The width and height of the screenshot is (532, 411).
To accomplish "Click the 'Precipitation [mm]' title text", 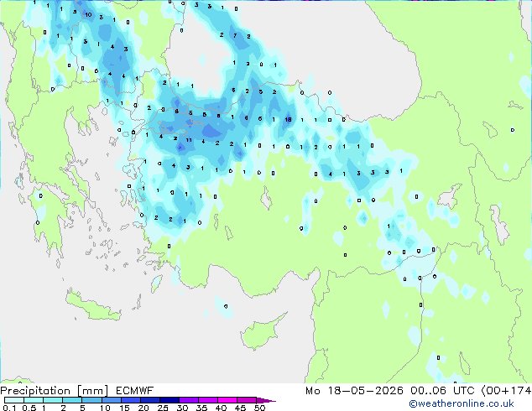I will coord(55,391).
